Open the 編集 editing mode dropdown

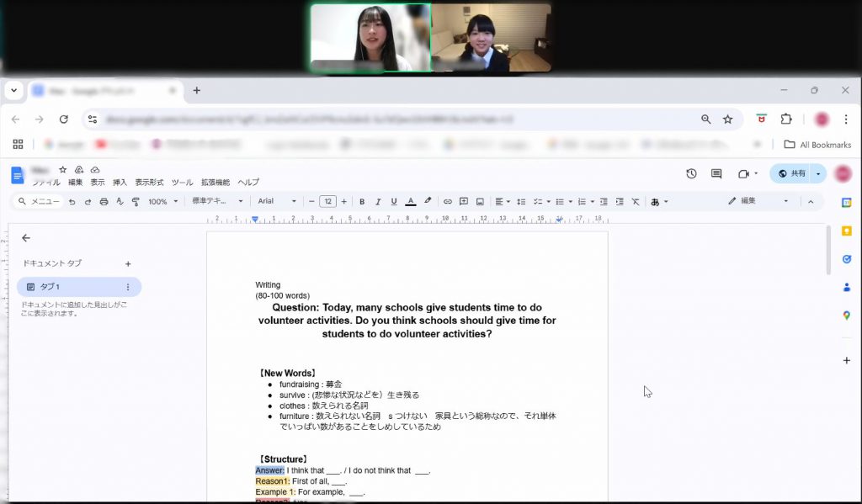pos(758,201)
